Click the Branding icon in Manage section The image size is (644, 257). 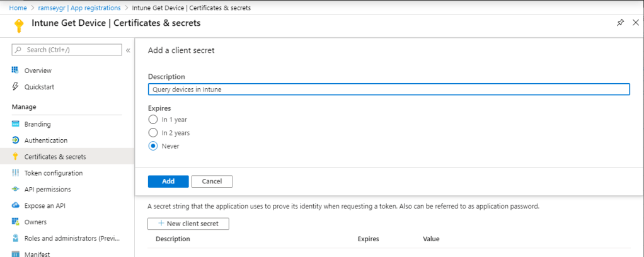(x=16, y=124)
